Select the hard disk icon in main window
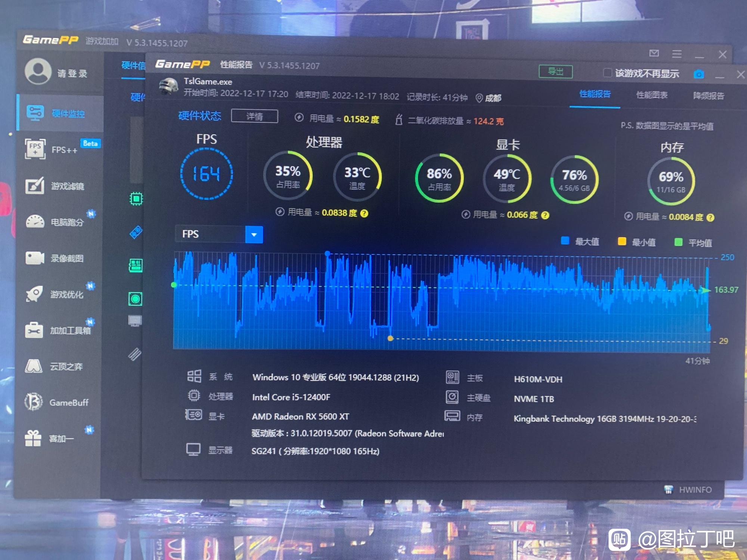Image resolution: width=747 pixels, height=560 pixels. 135,299
